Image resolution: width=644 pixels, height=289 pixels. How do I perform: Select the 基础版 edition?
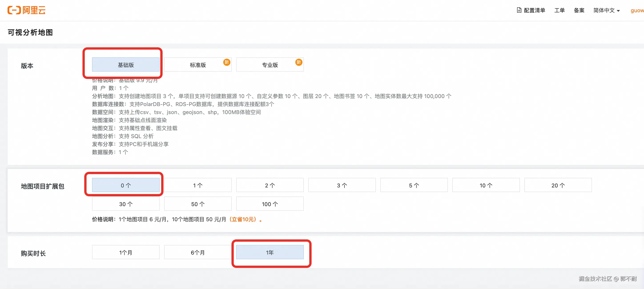click(x=126, y=65)
